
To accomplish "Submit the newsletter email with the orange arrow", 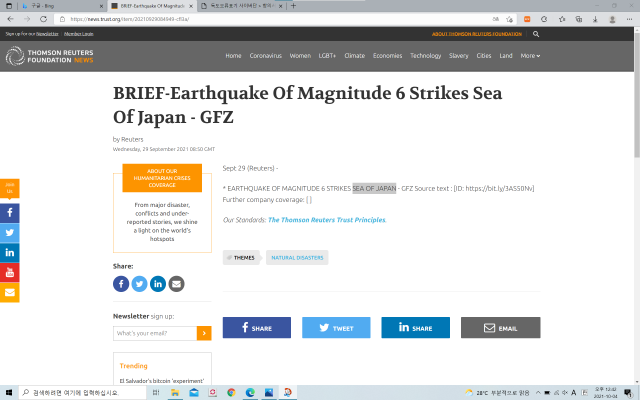I will (x=204, y=333).
